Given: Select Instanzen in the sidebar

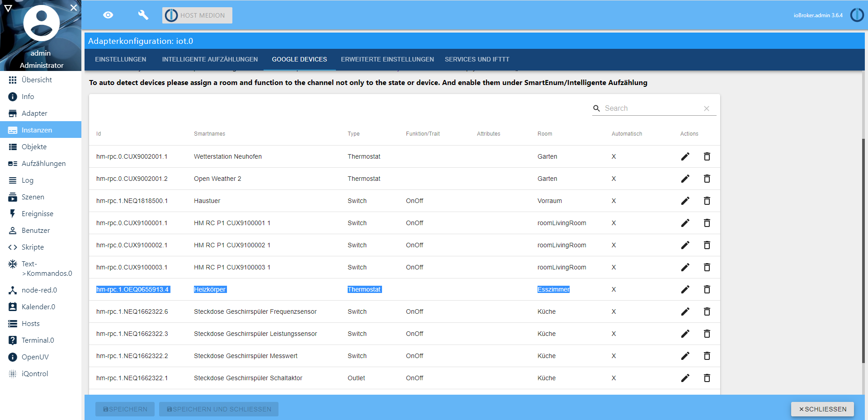Looking at the screenshot, I should coord(41,130).
